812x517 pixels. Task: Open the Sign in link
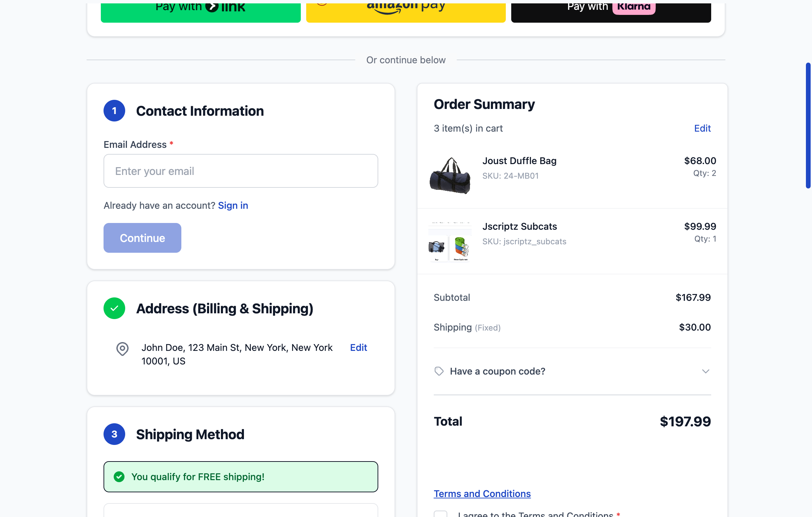point(233,205)
